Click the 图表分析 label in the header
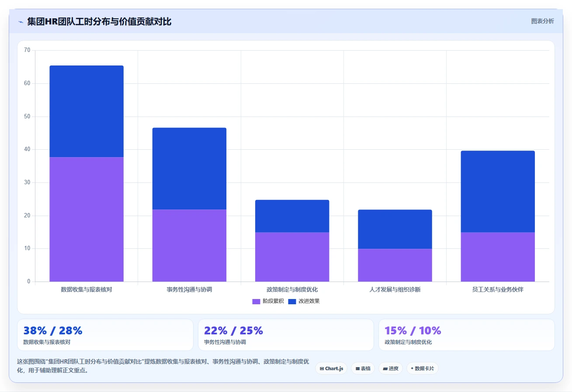The image size is (572, 392). point(543,21)
